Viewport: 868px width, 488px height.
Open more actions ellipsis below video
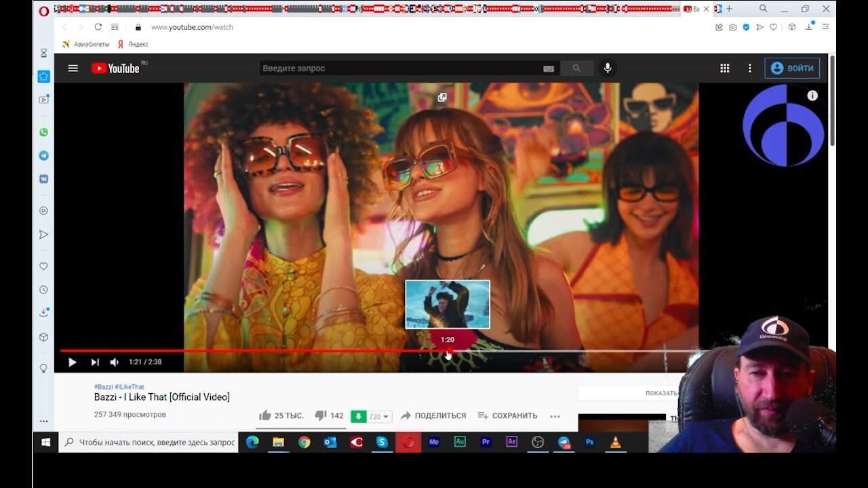pyautogui.click(x=555, y=416)
